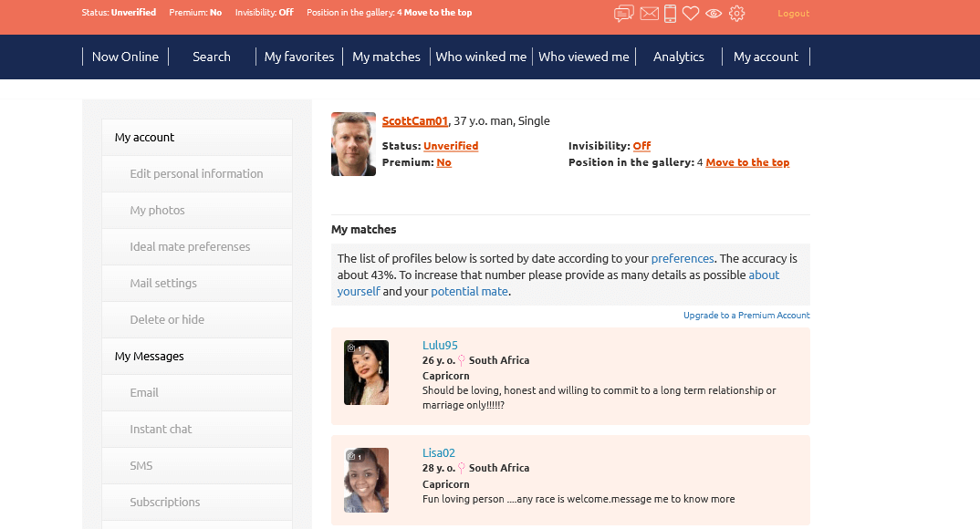Click 'Status: Unverified' in the orange header
The width and height of the screenshot is (980, 529).
tap(119, 13)
